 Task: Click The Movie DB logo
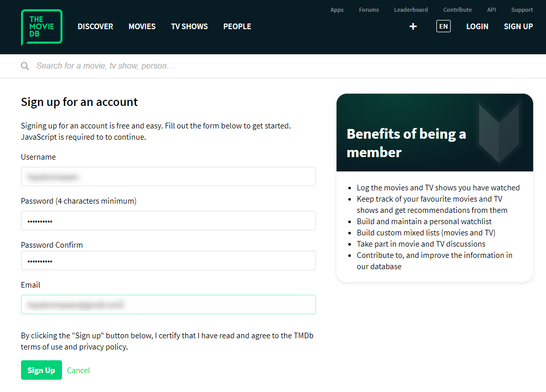[41, 27]
